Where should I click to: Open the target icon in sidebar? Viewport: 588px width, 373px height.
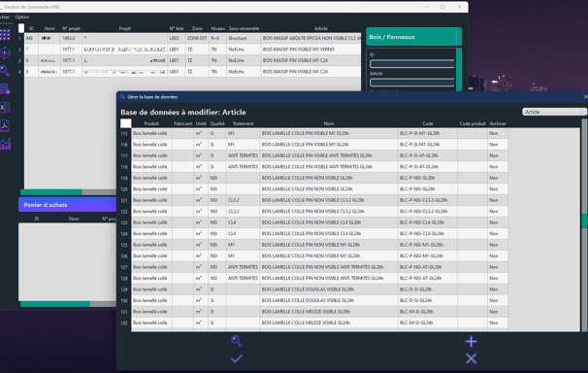coord(5,52)
